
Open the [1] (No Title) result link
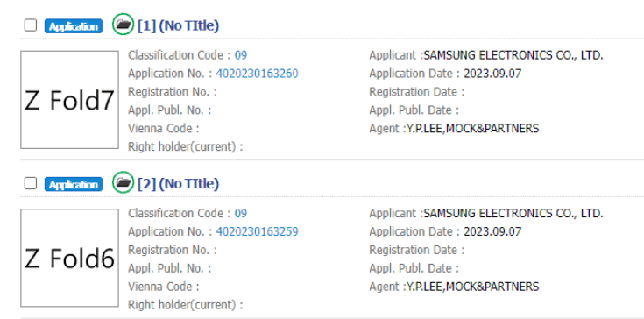178,26
